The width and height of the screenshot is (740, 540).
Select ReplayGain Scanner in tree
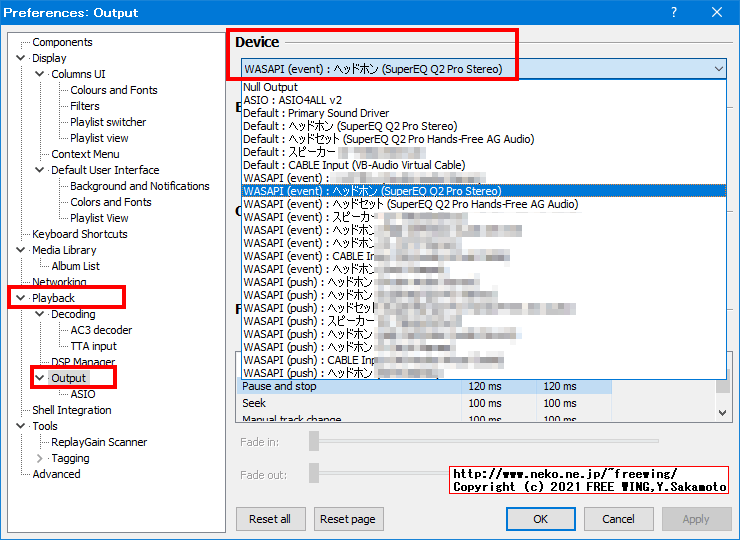pyautogui.click(x=99, y=442)
